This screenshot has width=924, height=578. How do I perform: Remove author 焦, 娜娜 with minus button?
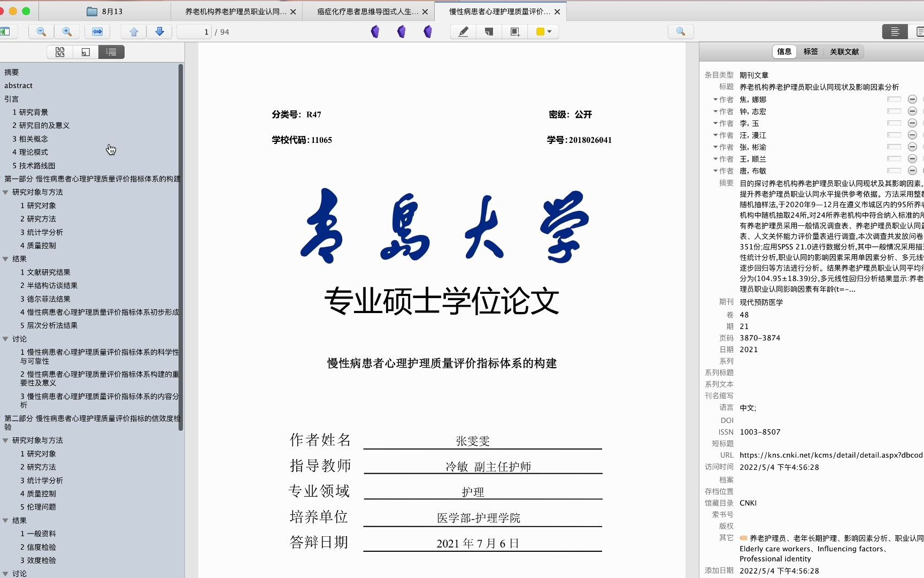click(x=912, y=99)
